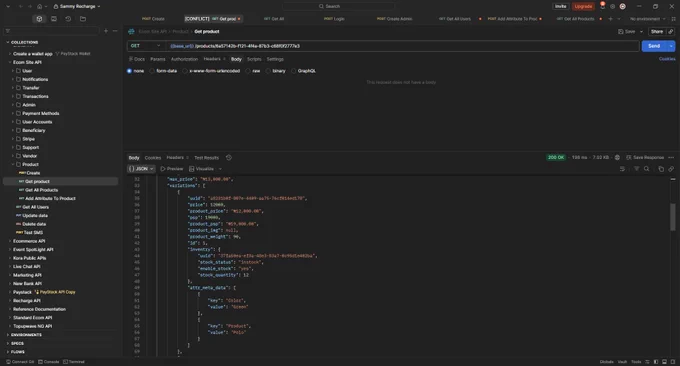The height and width of the screenshot is (366, 680).
Task: Expand the Ecommerce API collection
Action: pyautogui.click(x=10, y=241)
